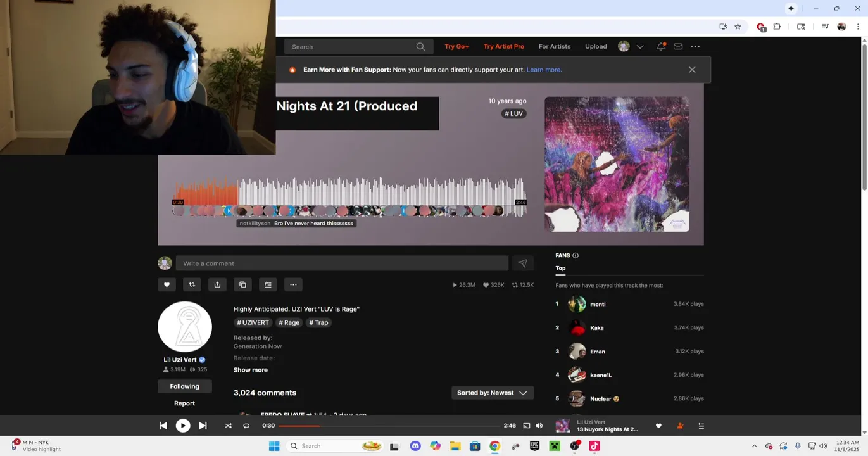The height and width of the screenshot is (456, 868).
Task: Toggle repeat in the player bar
Action: [x=246, y=426]
